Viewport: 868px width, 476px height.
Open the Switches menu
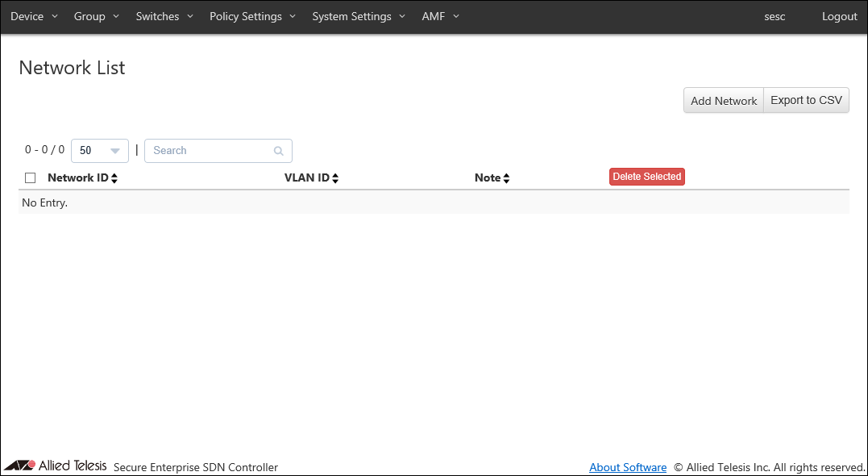(x=164, y=17)
